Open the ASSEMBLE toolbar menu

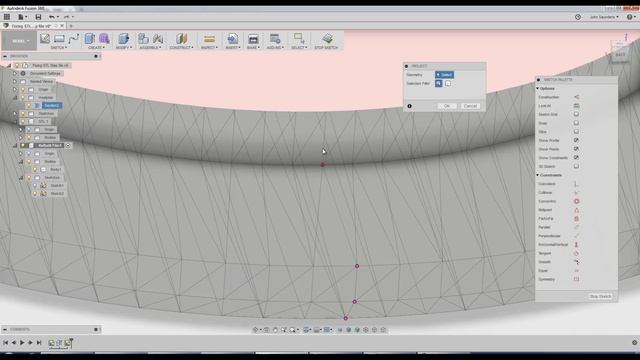coord(150,48)
